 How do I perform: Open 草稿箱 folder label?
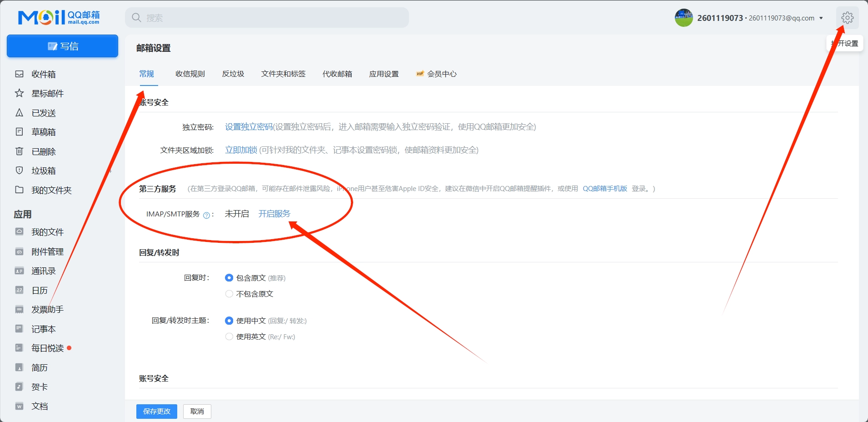[x=44, y=132]
